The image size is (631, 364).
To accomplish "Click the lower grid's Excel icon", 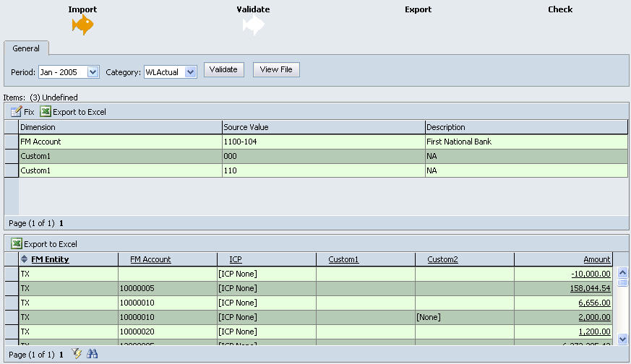I will click(x=17, y=243).
